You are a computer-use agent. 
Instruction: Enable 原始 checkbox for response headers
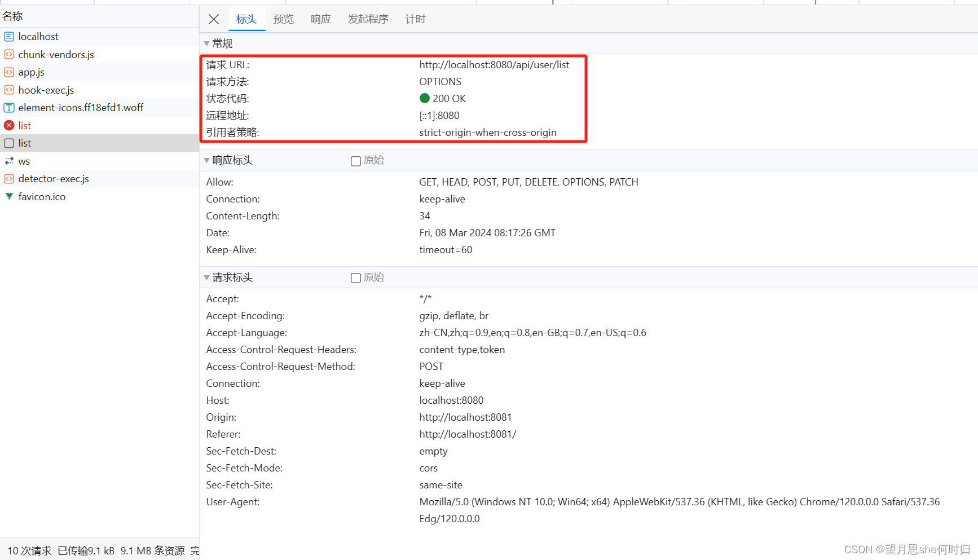(x=356, y=161)
